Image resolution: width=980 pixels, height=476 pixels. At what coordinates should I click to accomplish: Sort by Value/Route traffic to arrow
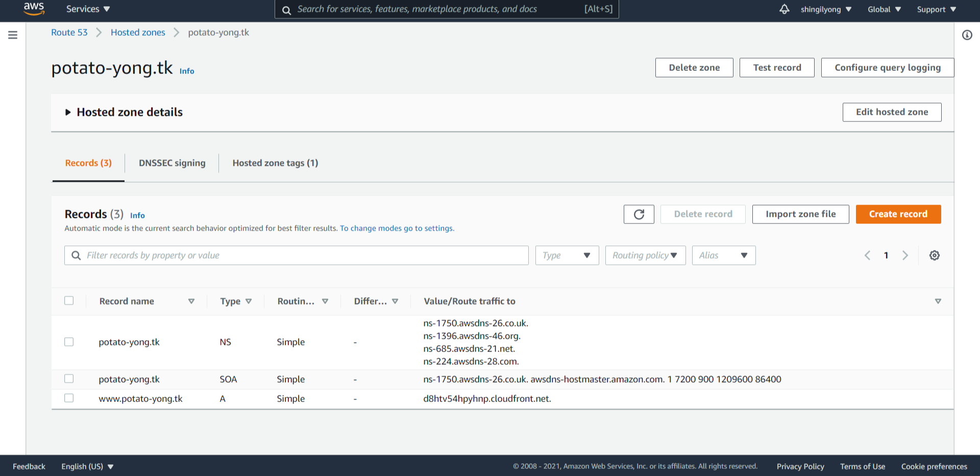click(938, 301)
